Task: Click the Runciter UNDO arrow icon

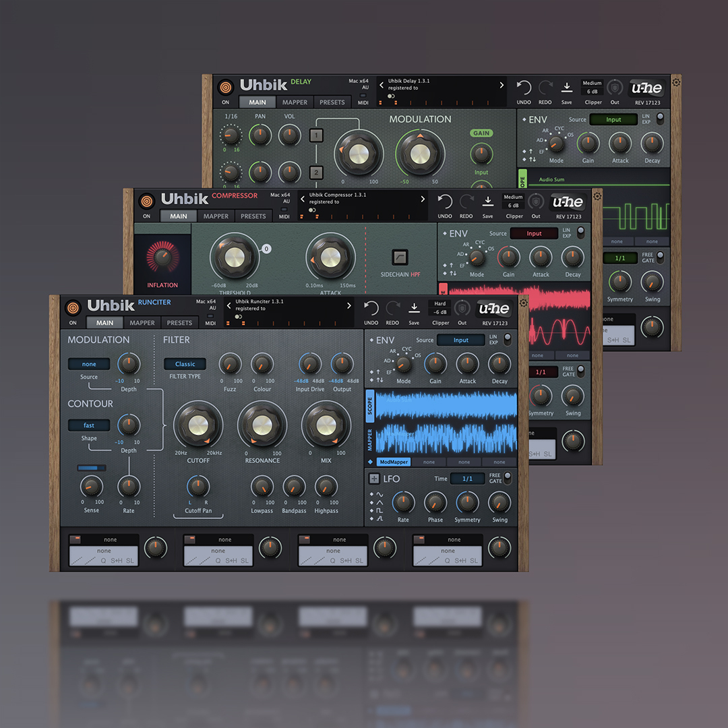Action: 371,308
